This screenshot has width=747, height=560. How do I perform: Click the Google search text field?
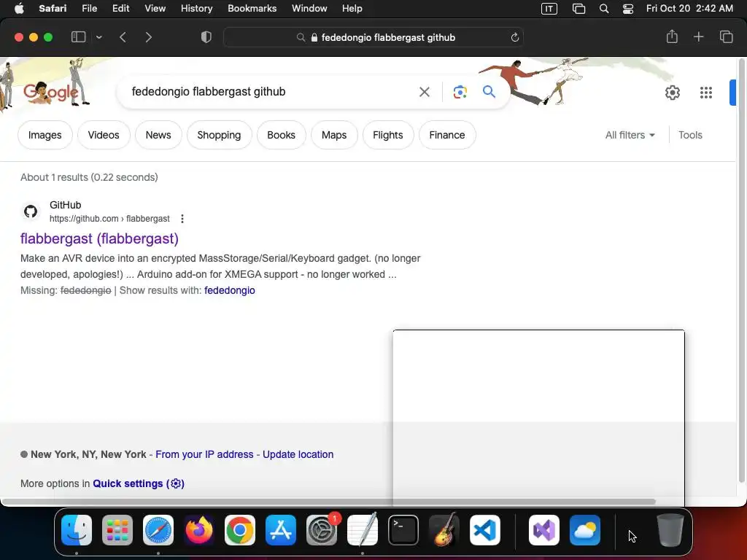[269, 92]
